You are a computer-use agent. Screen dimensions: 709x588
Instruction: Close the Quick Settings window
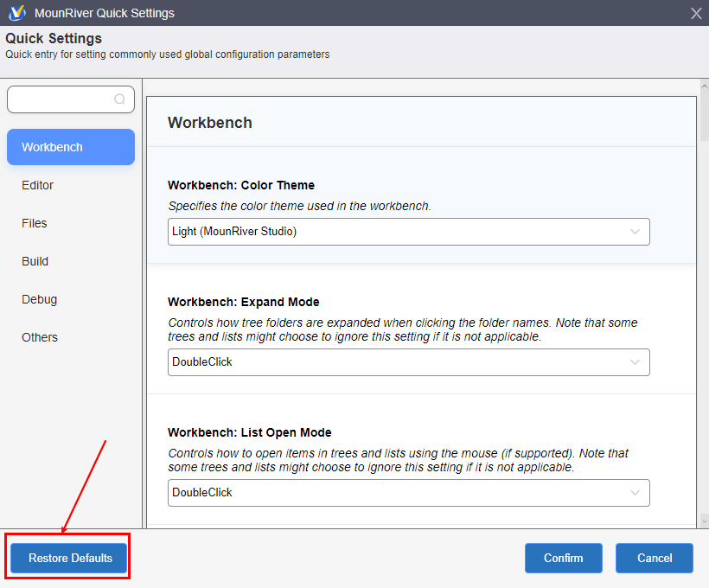tap(696, 13)
